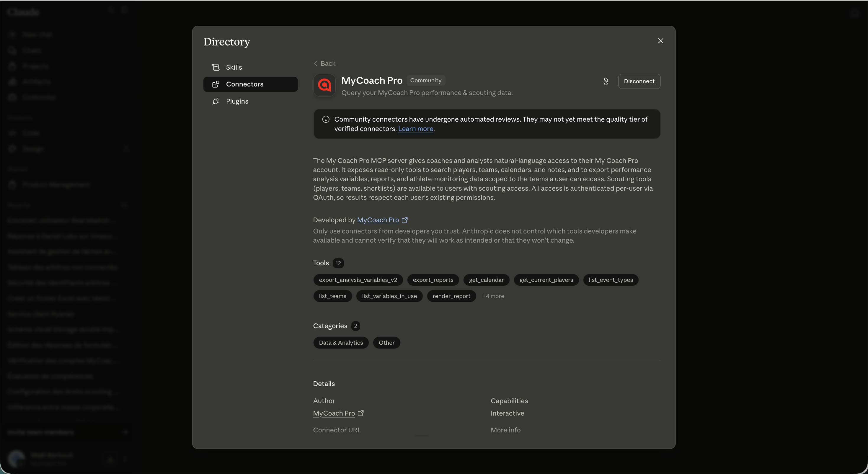Click the Disconnect button
The image size is (868, 474).
tap(639, 81)
